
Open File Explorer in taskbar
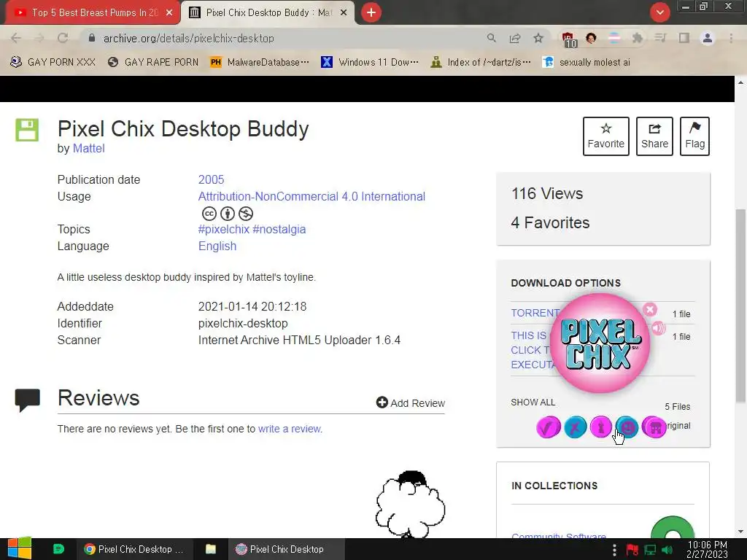(x=211, y=549)
